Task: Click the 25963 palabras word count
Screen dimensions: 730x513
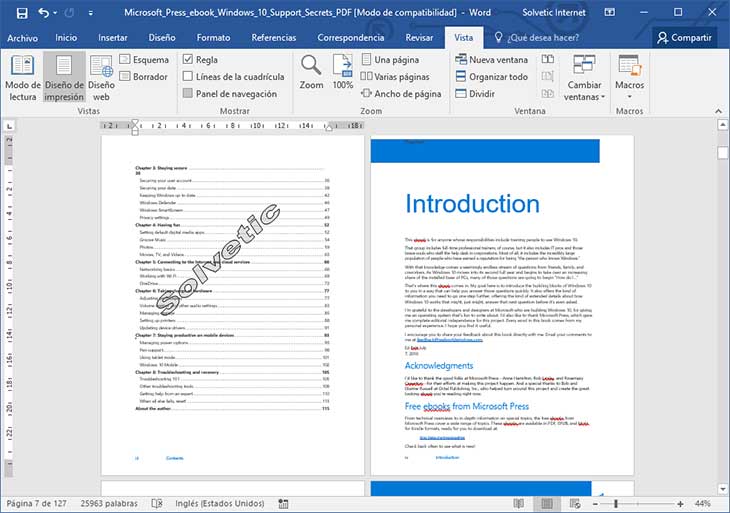Action: click(x=109, y=504)
